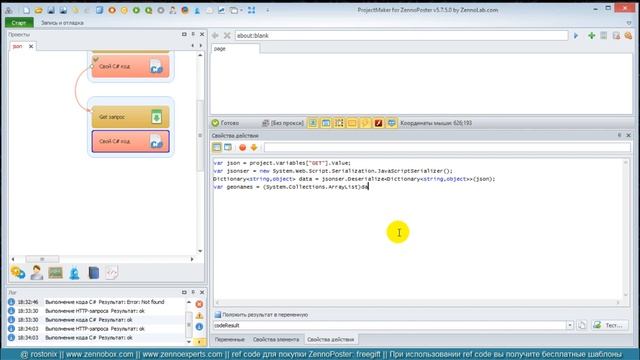Switch to Переменные tab

pyautogui.click(x=229, y=340)
